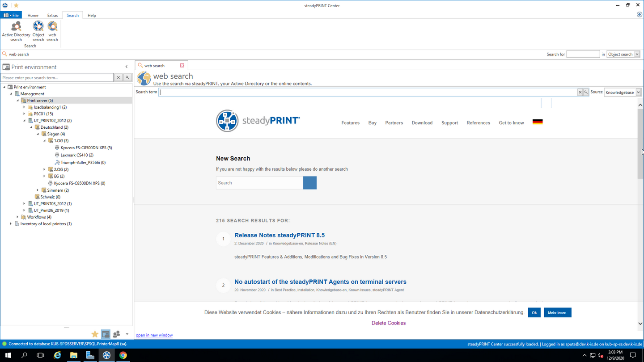
Task: Start search via magnifier beside Search term
Action: tap(585, 92)
